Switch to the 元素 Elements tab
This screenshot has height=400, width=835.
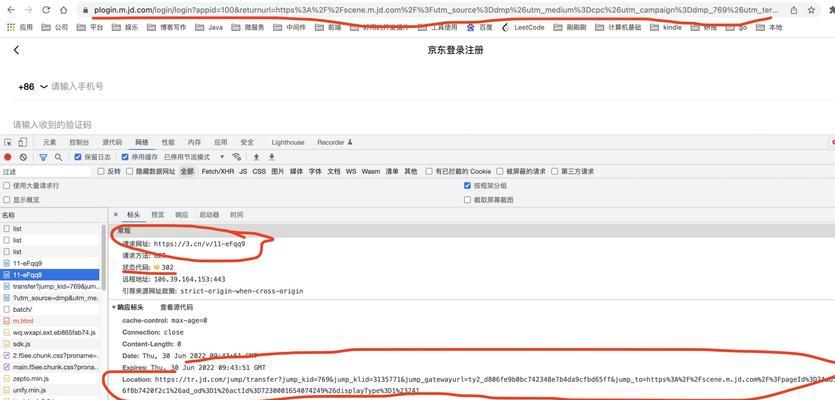[x=50, y=142]
